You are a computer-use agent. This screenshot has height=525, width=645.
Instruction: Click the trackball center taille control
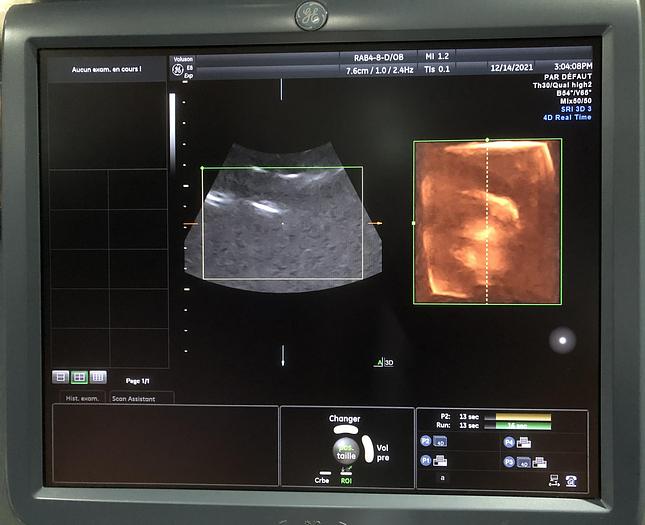tap(345, 449)
